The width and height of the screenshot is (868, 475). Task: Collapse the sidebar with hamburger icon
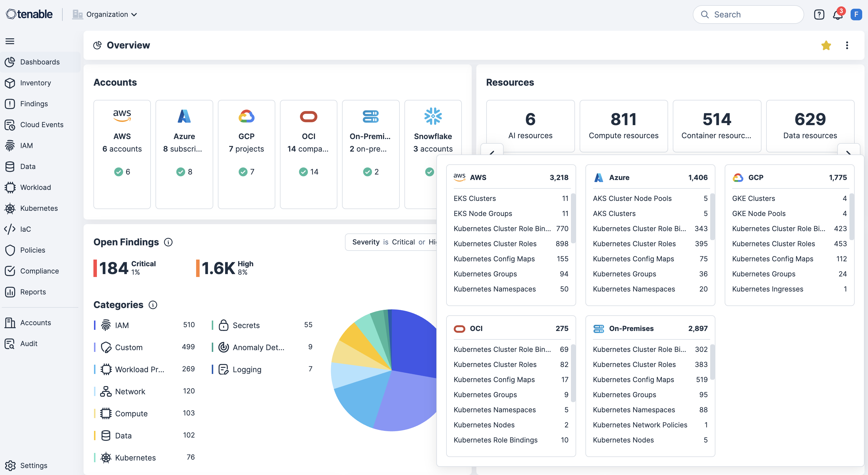tap(10, 41)
